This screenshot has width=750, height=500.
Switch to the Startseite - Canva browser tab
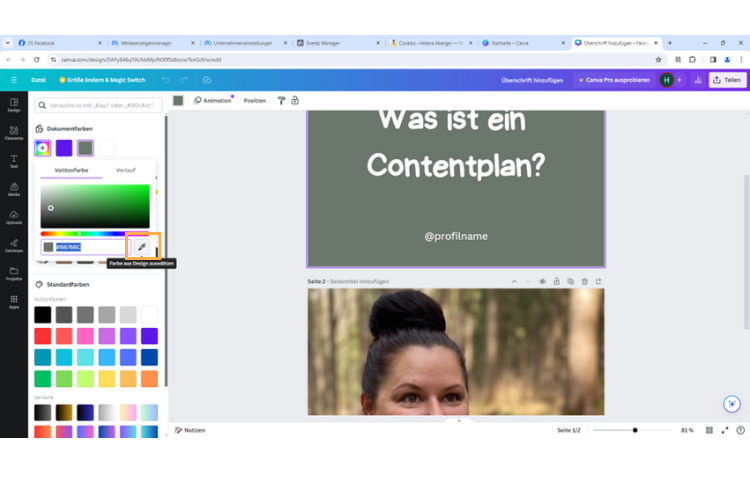pos(521,43)
